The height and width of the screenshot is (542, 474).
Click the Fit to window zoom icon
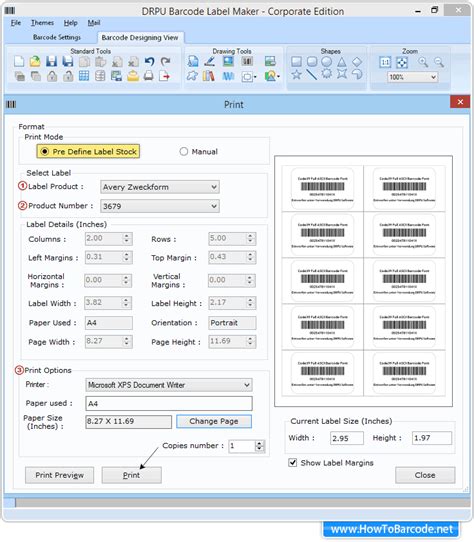click(402, 62)
